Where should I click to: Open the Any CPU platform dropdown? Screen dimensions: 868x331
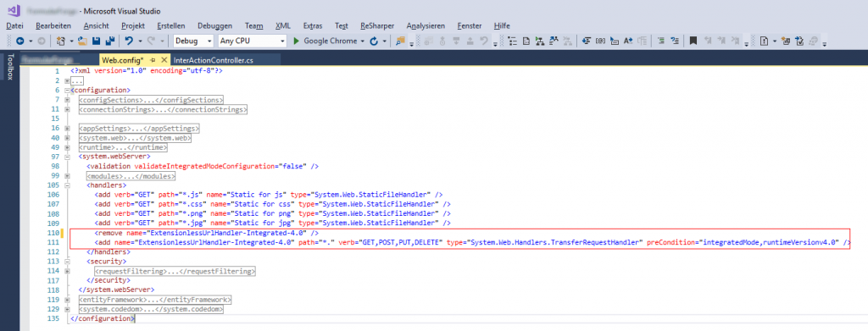(282, 41)
